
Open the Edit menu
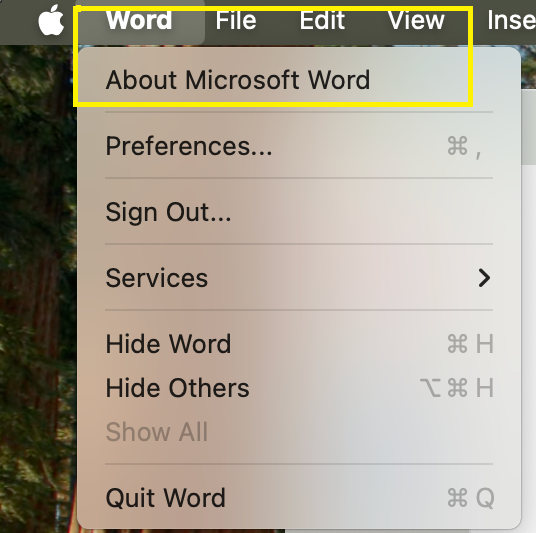[x=322, y=20]
